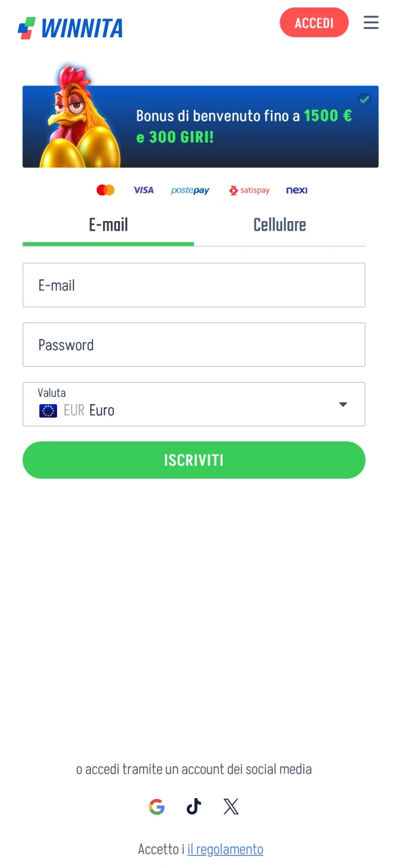Click the Satispay payment icon
Viewport: 401px width, 868px height.
[249, 190]
